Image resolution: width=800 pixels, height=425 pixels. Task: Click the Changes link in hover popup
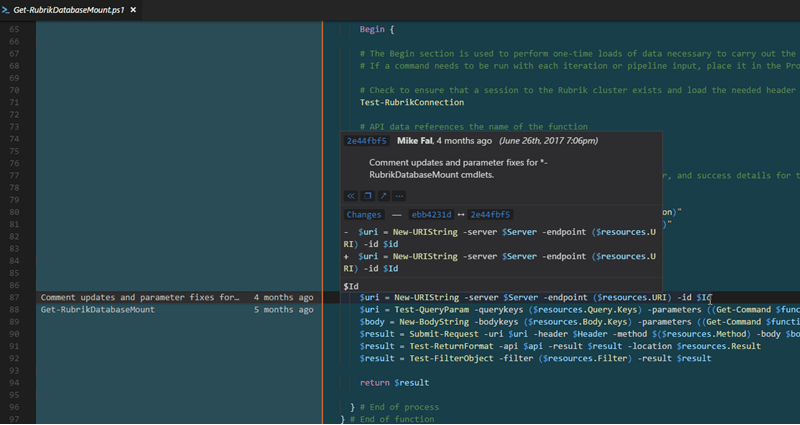[x=363, y=214]
